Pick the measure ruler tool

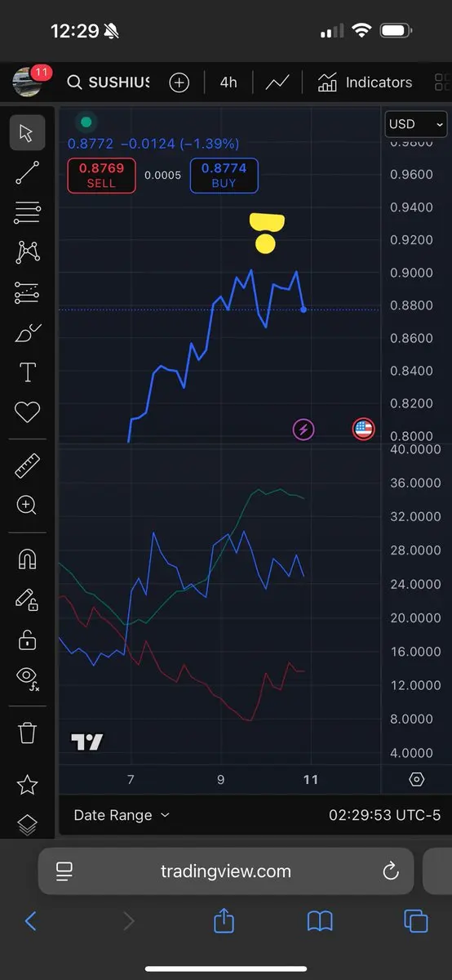pos(27,465)
